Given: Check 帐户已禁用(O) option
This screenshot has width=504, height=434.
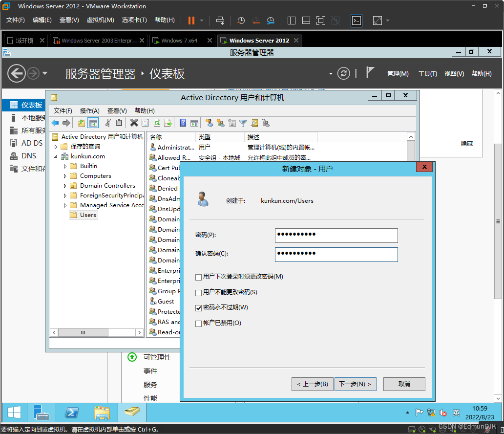Looking at the screenshot, I should tap(198, 324).
